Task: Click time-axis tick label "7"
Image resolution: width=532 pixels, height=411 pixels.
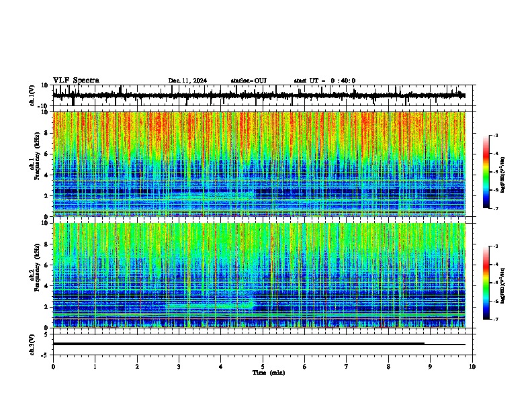Action: pos(347,367)
